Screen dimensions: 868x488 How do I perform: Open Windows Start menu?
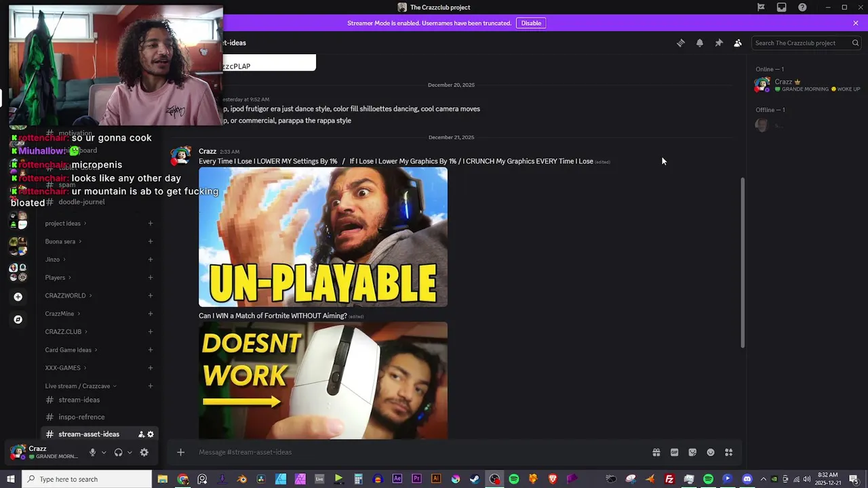[10, 479]
